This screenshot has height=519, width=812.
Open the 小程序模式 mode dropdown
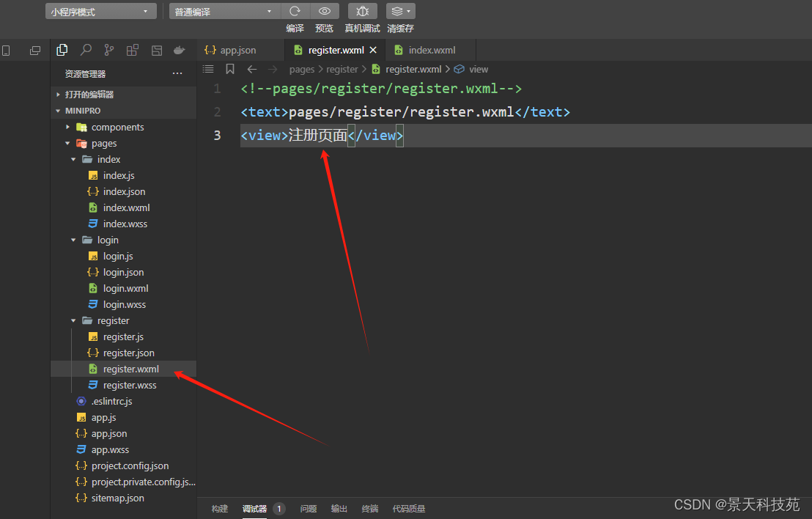[x=101, y=12]
